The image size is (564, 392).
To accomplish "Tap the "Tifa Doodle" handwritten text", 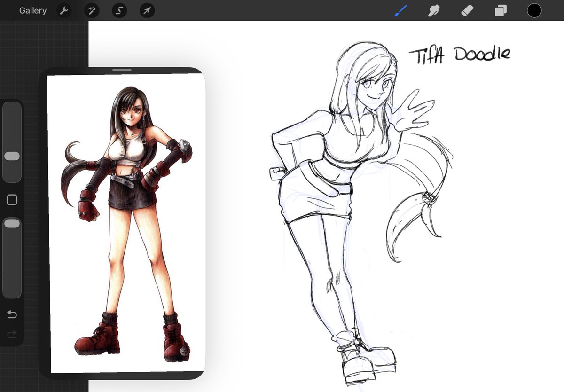I will click(459, 54).
